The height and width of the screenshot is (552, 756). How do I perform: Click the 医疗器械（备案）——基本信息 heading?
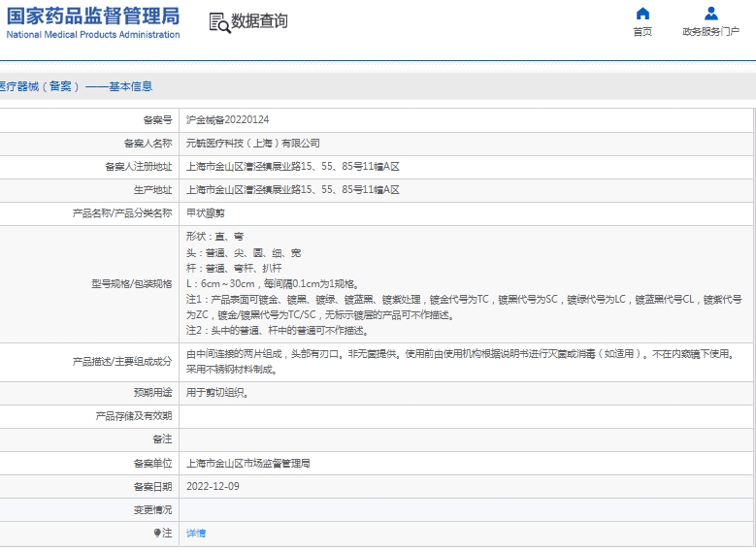76,86
